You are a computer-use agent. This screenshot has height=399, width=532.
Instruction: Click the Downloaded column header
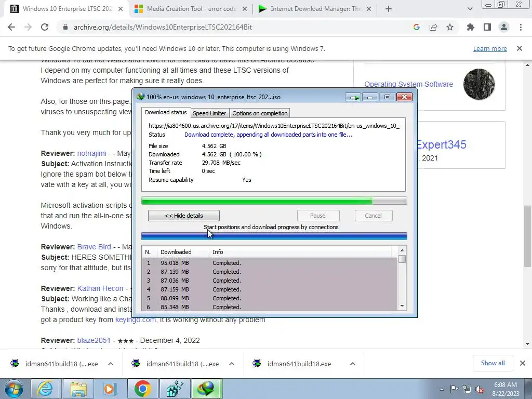(x=183, y=252)
